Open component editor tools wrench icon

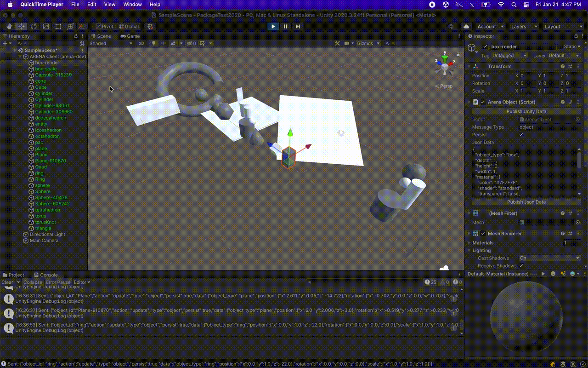click(337, 43)
